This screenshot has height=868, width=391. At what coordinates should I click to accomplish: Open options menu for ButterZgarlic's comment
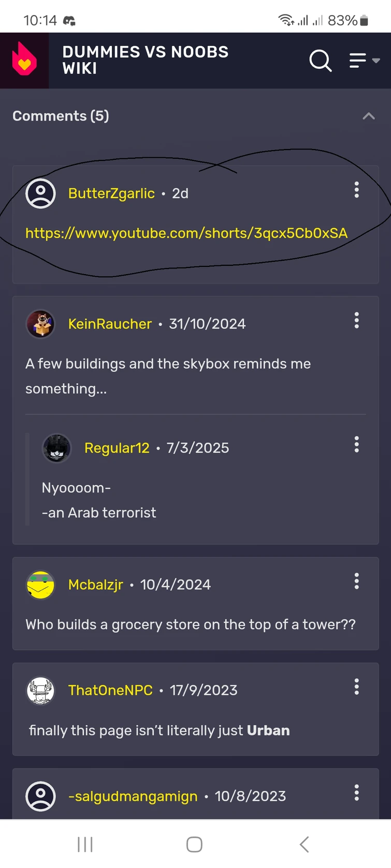356,190
